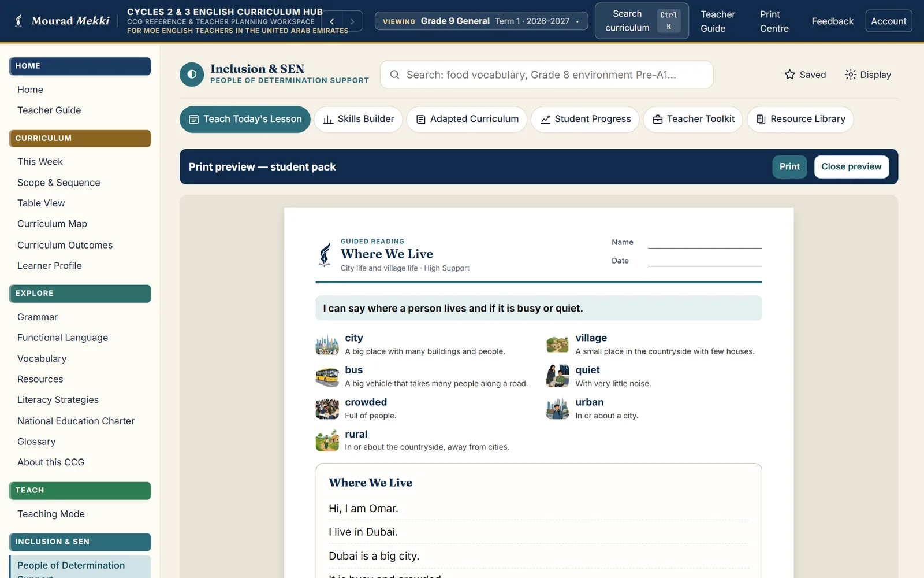924x578 pixels.
Task: Collapse the HOME sidebar section header
Action: (x=80, y=66)
